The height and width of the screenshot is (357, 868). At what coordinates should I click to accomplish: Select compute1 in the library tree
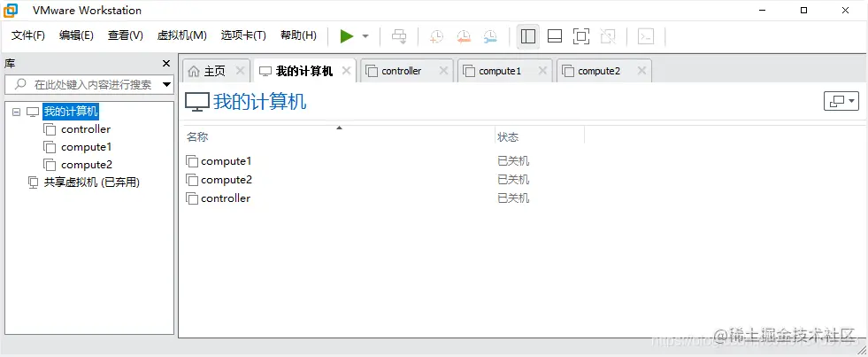pyautogui.click(x=87, y=147)
